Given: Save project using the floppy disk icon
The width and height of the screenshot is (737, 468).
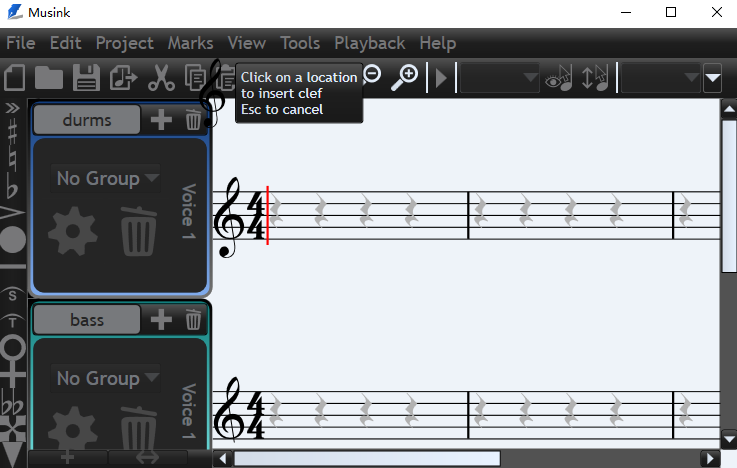Looking at the screenshot, I should pos(86,77).
